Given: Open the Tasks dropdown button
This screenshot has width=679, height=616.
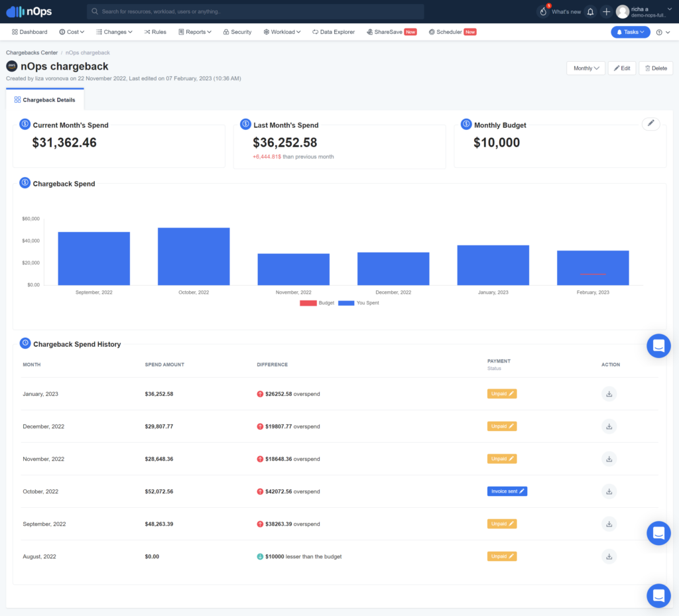Looking at the screenshot, I should pyautogui.click(x=630, y=32).
